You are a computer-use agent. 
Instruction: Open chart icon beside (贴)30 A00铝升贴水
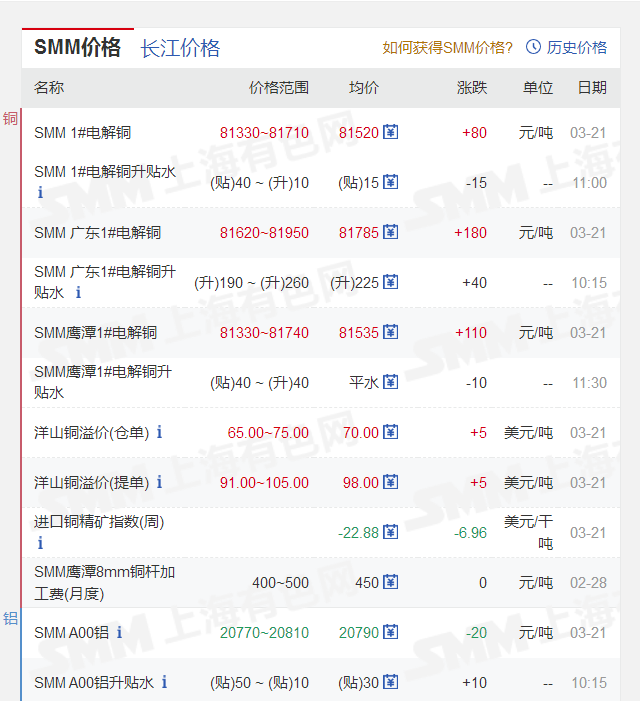click(x=391, y=682)
